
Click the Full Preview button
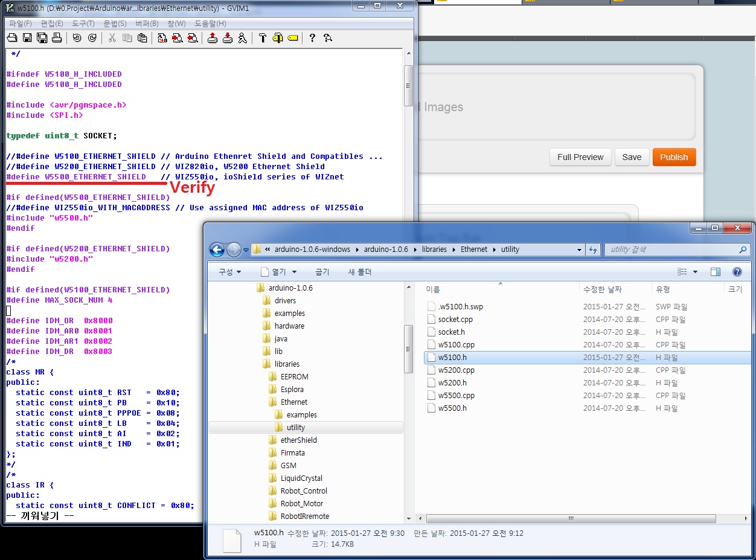(x=580, y=157)
